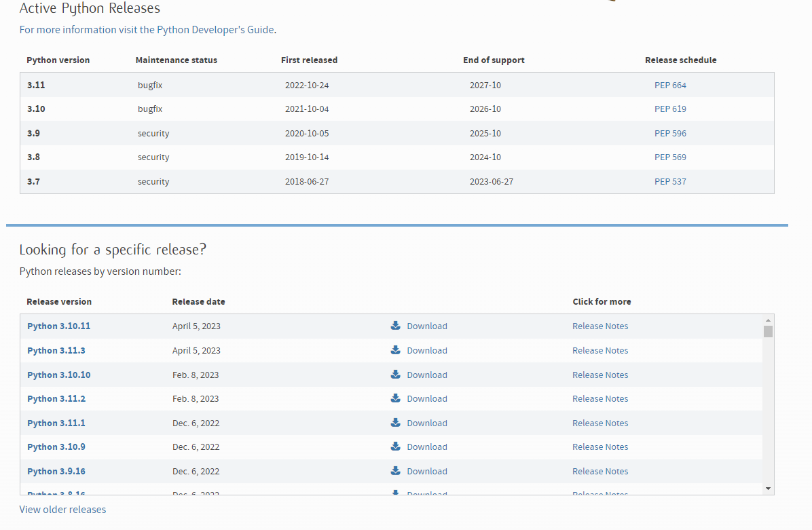Click download icon for Python 3.11.3
The width and height of the screenshot is (812, 530).
click(396, 350)
